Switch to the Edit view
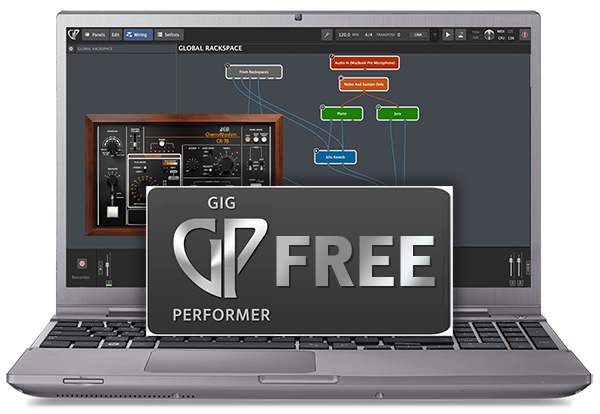 pyautogui.click(x=116, y=34)
